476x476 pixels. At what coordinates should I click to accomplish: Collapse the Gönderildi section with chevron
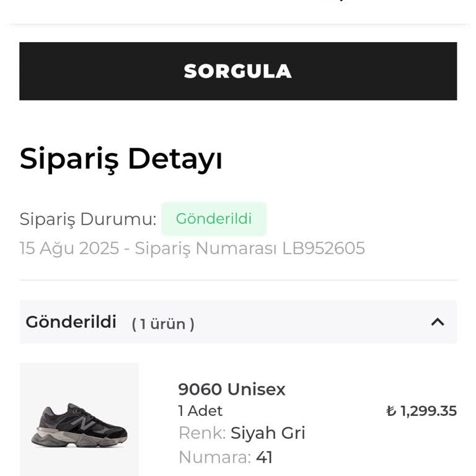click(438, 322)
